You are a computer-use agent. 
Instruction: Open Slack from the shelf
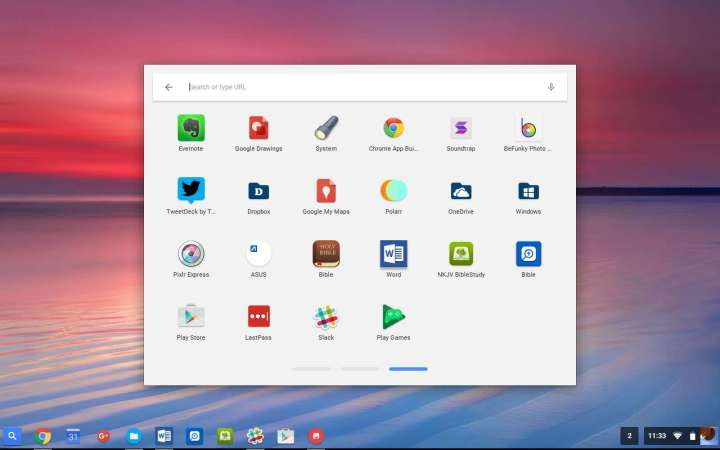click(x=255, y=436)
